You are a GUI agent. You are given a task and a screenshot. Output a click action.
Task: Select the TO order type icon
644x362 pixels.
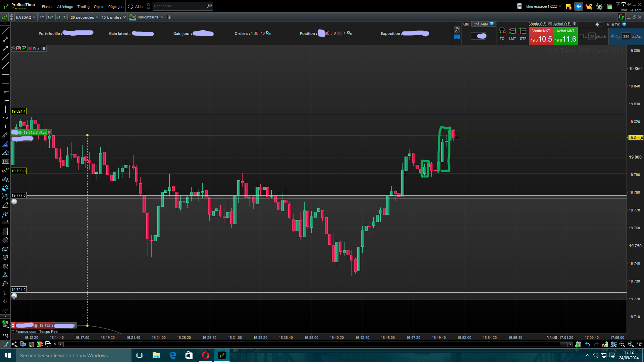502,32
